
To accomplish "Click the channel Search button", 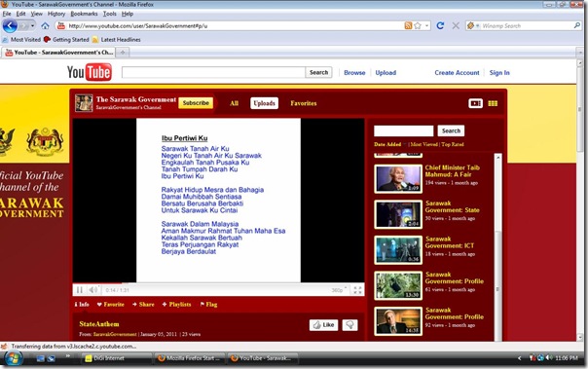I will coord(451,130).
